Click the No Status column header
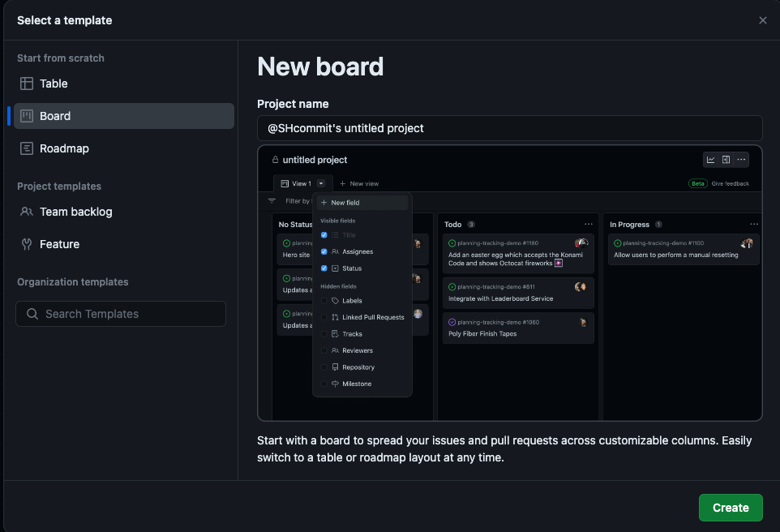This screenshot has height=532, width=780. tap(295, 225)
